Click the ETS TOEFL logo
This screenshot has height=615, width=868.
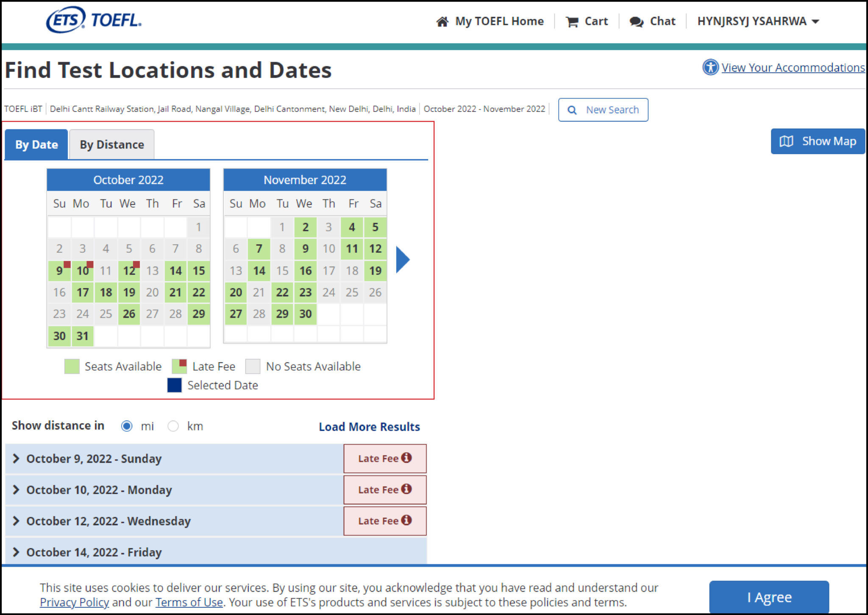click(94, 20)
